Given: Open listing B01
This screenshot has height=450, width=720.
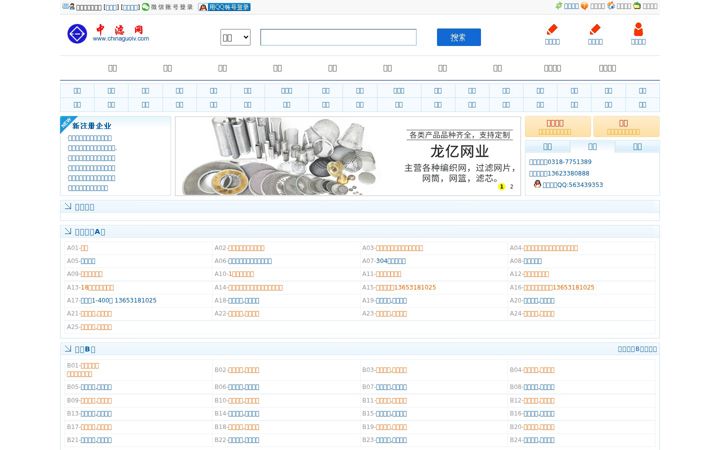Looking at the screenshot, I should click(x=83, y=370).
